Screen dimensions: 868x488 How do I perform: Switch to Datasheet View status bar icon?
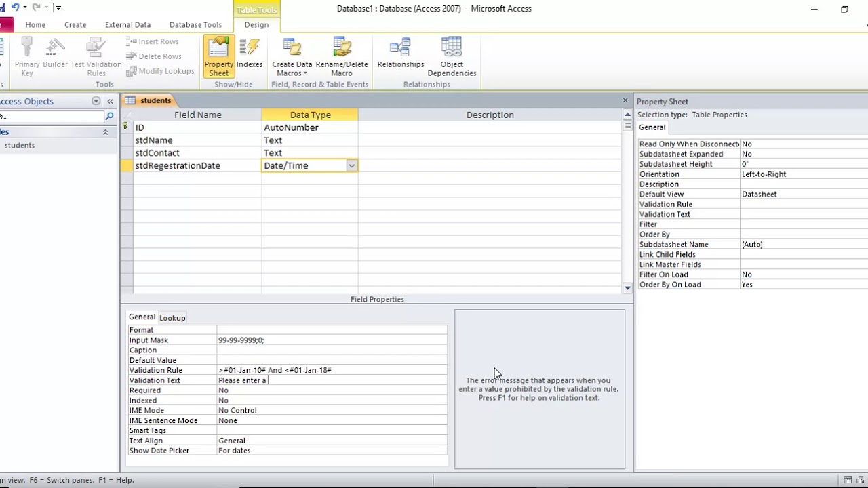(x=848, y=480)
